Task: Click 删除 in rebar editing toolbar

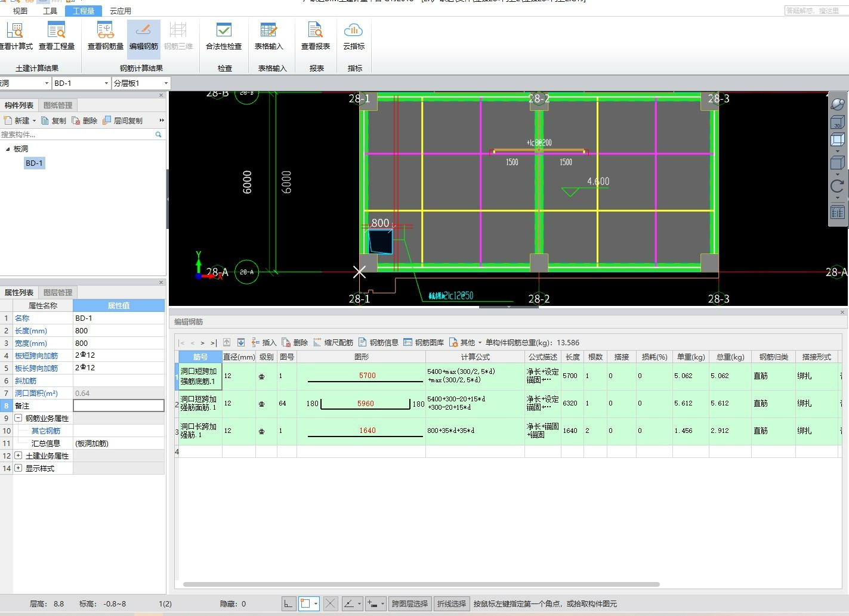Action: (x=295, y=343)
